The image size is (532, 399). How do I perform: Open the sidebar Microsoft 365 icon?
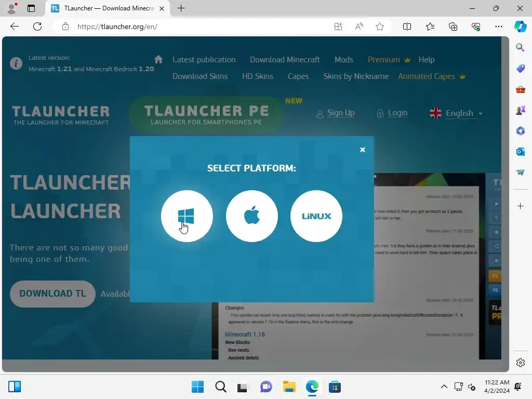tap(520, 130)
